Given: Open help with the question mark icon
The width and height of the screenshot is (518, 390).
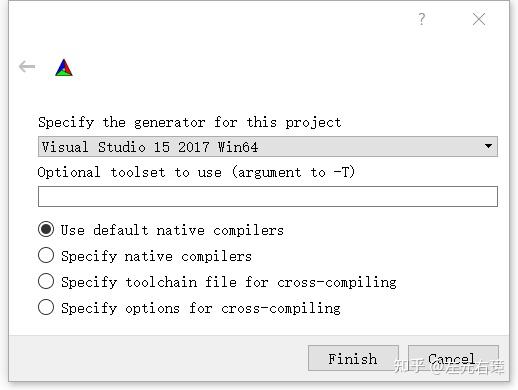Looking at the screenshot, I should [x=422, y=19].
